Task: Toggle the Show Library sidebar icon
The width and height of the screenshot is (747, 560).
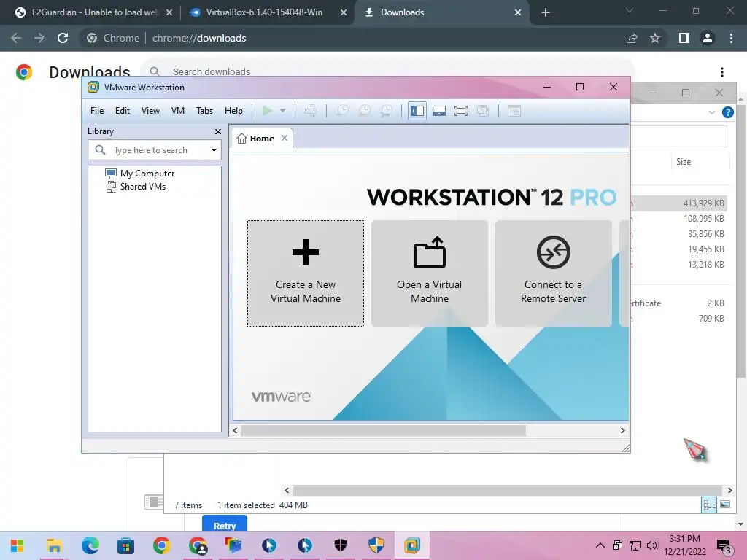Action: coord(417,111)
